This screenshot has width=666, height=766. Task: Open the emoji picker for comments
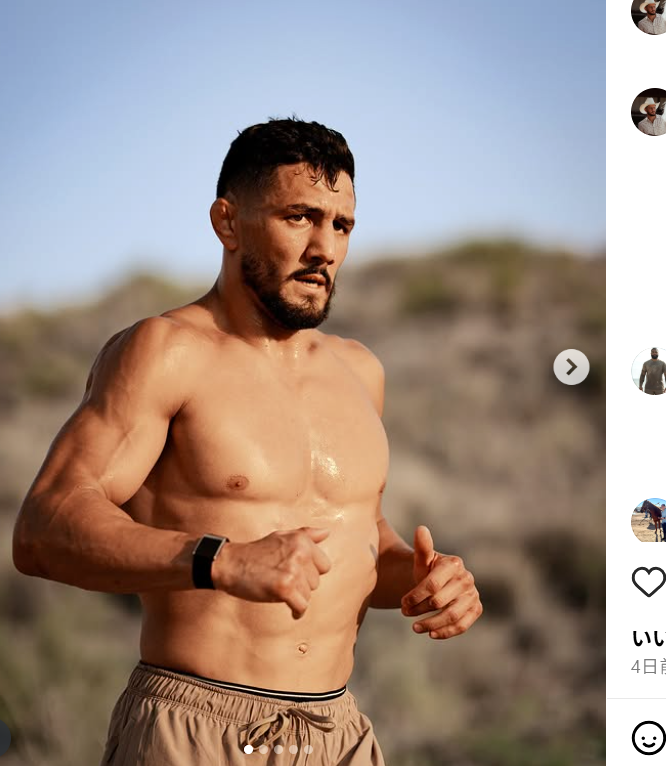pyautogui.click(x=648, y=737)
